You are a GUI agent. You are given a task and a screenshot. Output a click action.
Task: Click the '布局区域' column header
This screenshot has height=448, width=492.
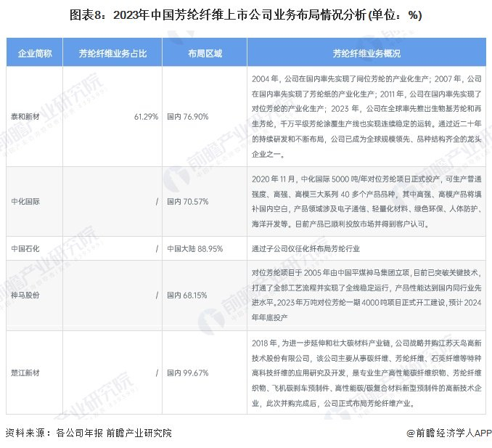tap(205, 54)
